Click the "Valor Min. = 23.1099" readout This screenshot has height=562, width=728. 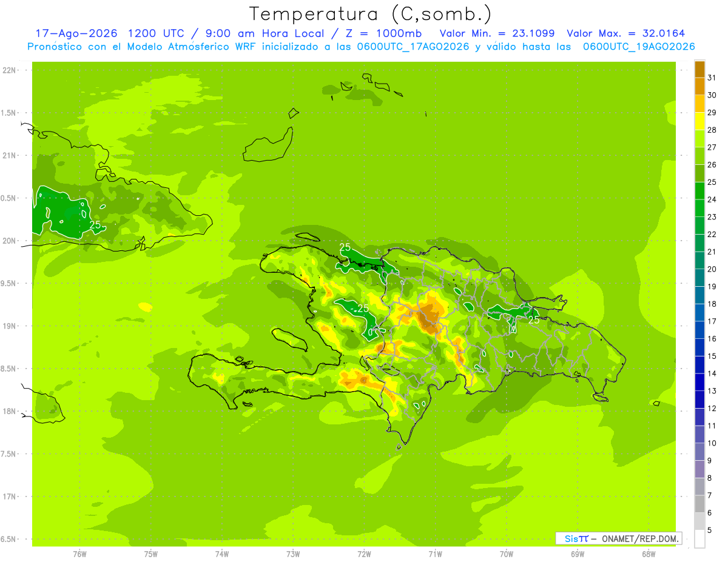coord(497,33)
